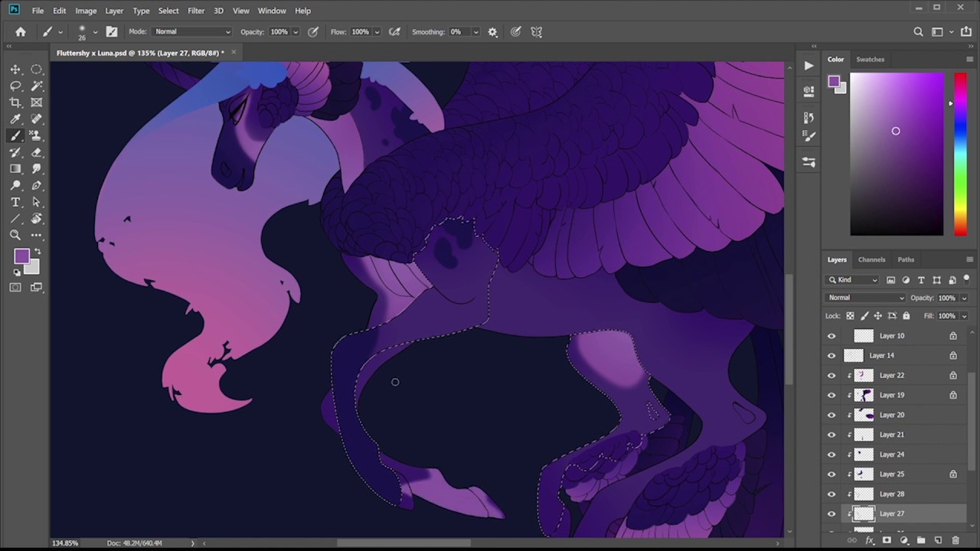The image size is (980, 551).
Task: Open the Edit Toolbar ellipsis menu
Action: (x=36, y=236)
